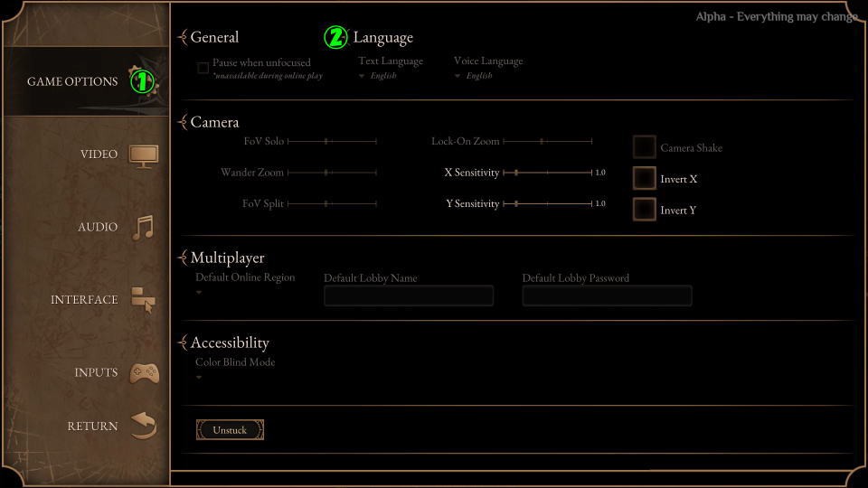The image size is (868, 488).
Task: Switch to the AUDIO settings section
Action: (98, 227)
